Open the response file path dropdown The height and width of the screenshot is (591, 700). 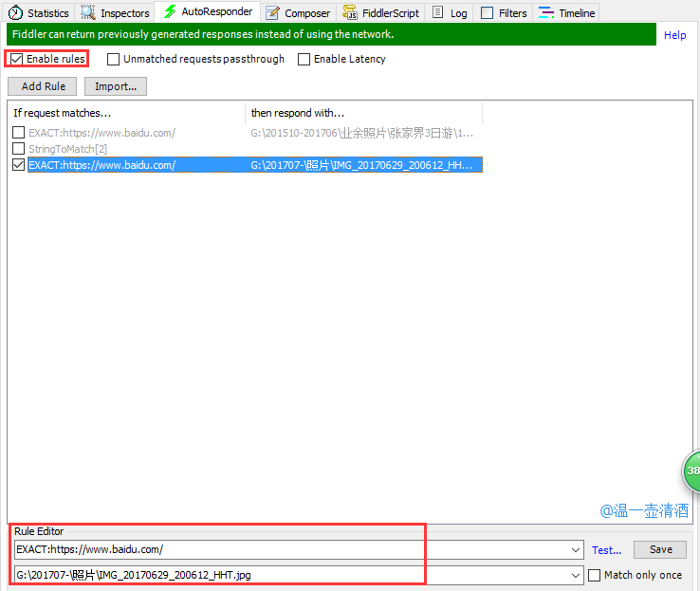[x=577, y=576]
